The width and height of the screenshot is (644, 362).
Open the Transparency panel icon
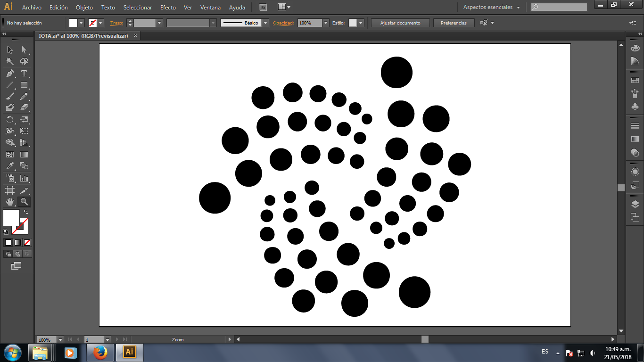click(635, 152)
